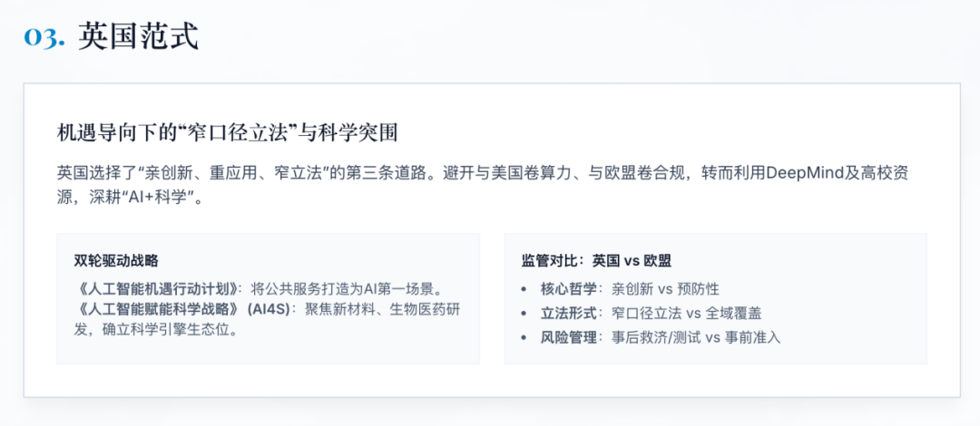The width and height of the screenshot is (980, 426).
Task: Click the 风险管理 bullet label
Action: [569, 337]
